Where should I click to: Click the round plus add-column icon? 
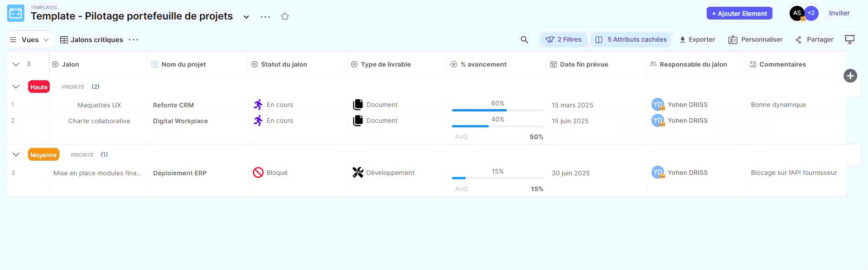[x=850, y=76]
